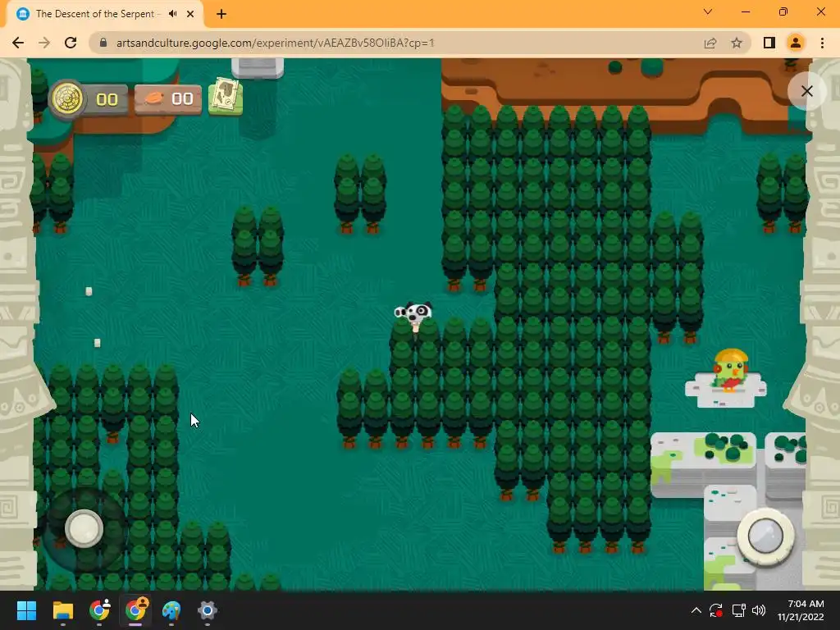Open the first Chrome taskbar icon
The height and width of the screenshot is (630, 840).
coord(99,610)
